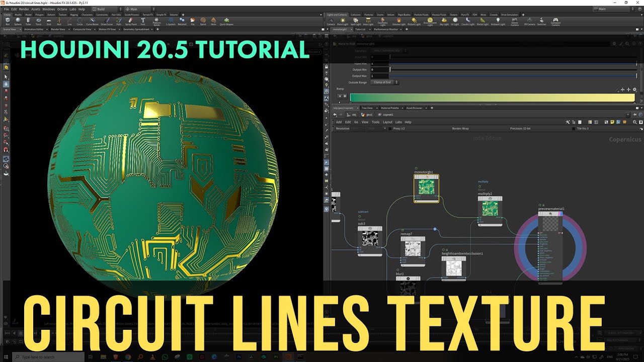This screenshot has width=644, height=362.
Task: Select the Torus shelf tool
Action: coord(39,22)
